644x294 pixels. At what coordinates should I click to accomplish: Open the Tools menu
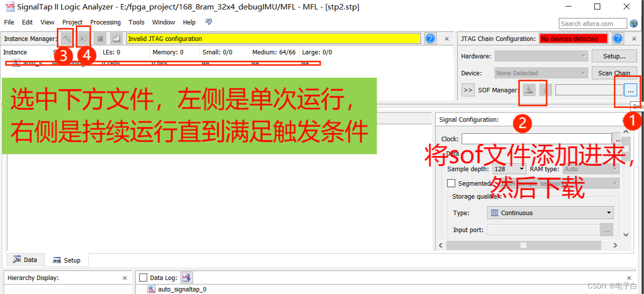(136, 22)
